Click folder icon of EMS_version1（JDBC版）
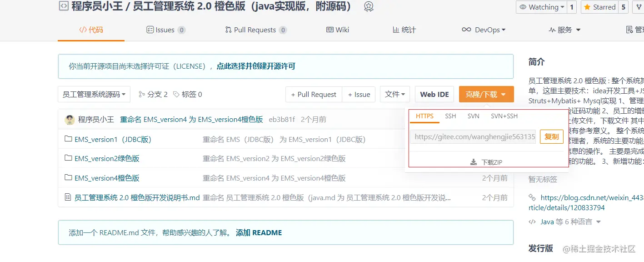Screen dimensions: 644x262 68,139
